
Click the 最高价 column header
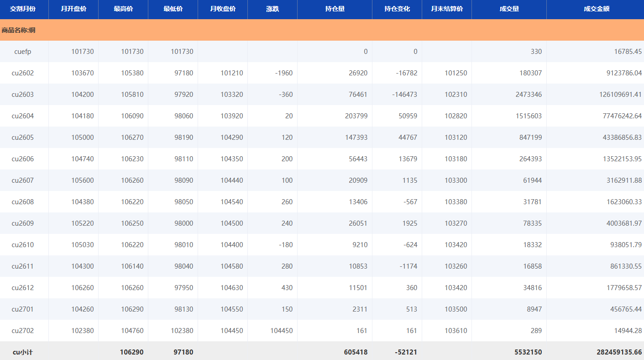[123, 9]
